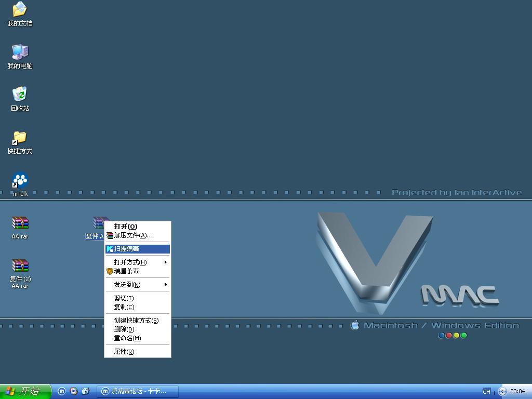Switch to 反病毒论坛 - 卡卡 taskbar window
This screenshot has width=532, height=399.
(x=137, y=391)
